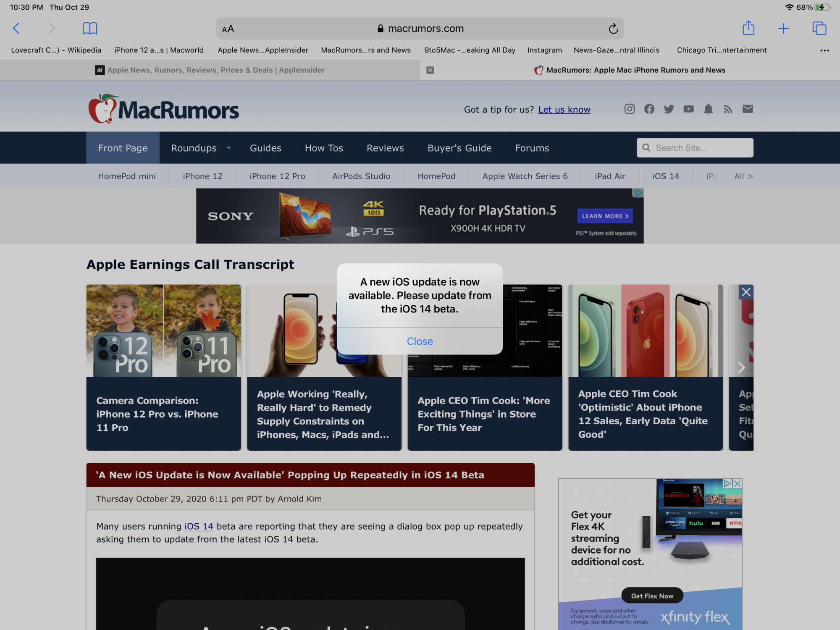Tap Safari back arrow
The height and width of the screenshot is (630, 840).
pos(16,29)
